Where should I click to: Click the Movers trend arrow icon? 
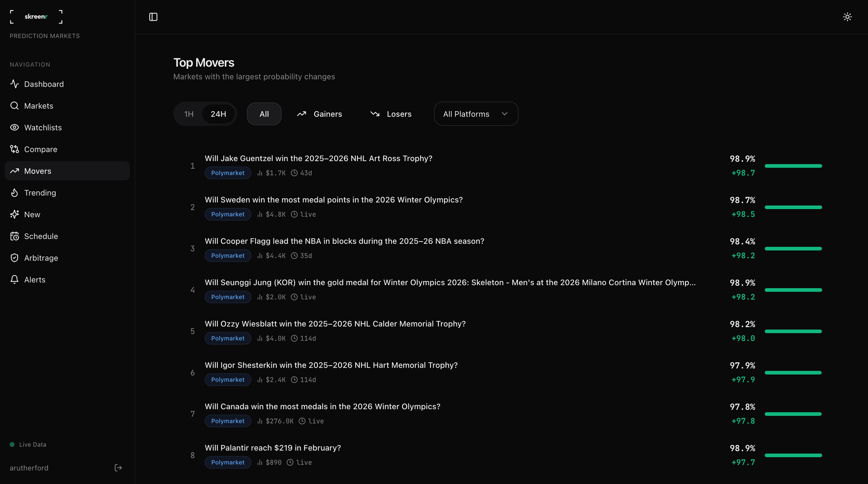(x=14, y=171)
